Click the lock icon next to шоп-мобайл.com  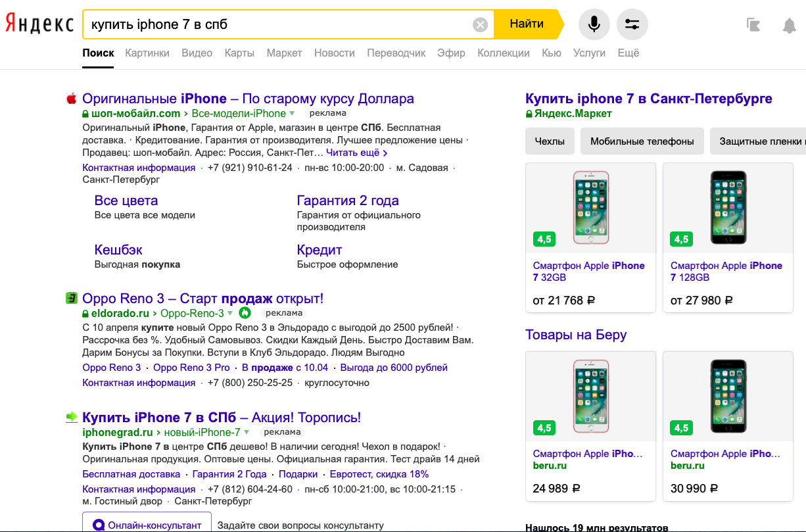(x=85, y=114)
